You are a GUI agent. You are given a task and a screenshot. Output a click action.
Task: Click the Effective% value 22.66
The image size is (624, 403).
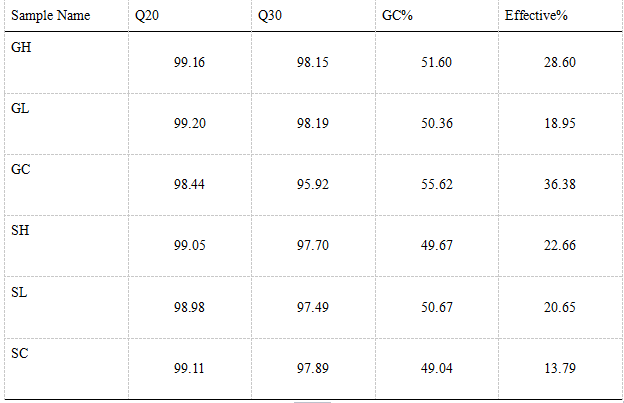pyautogui.click(x=559, y=246)
